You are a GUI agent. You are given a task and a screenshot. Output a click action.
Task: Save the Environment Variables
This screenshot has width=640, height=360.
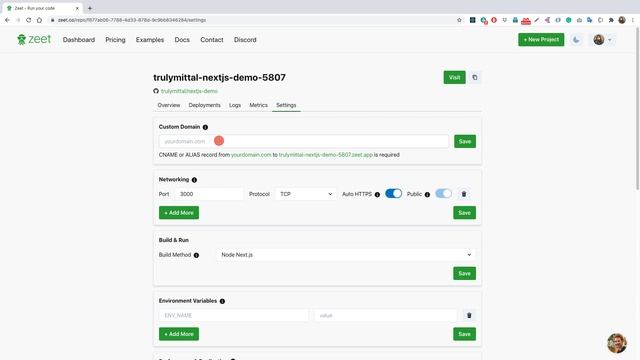click(x=464, y=334)
